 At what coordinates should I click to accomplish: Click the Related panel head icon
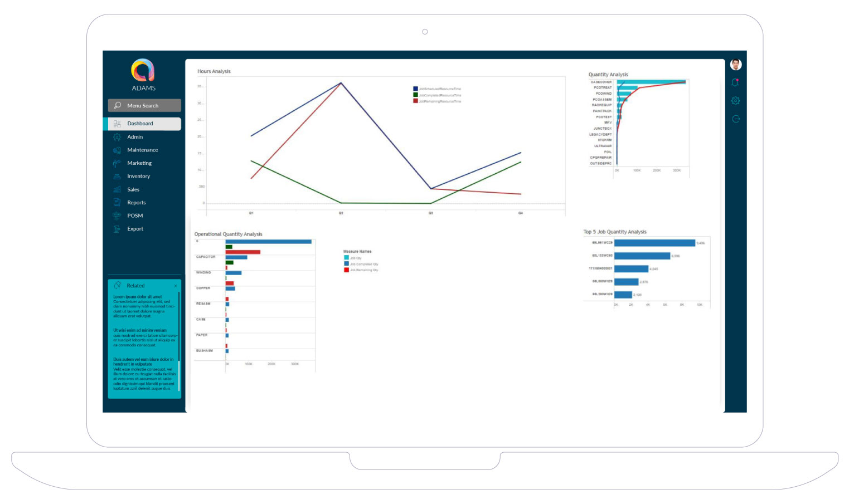pyautogui.click(x=118, y=286)
